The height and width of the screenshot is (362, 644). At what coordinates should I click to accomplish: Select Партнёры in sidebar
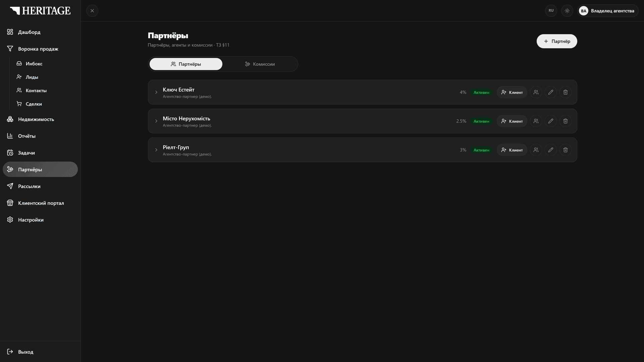(x=40, y=169)
